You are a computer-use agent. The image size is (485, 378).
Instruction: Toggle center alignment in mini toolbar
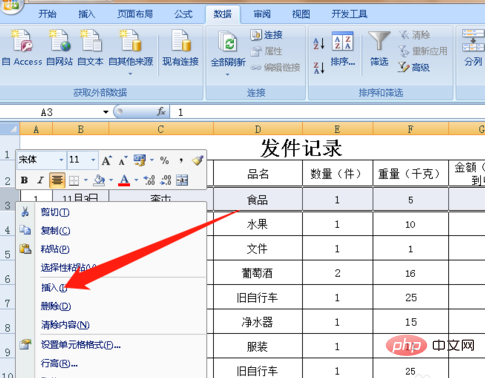(x=57, y=180)
